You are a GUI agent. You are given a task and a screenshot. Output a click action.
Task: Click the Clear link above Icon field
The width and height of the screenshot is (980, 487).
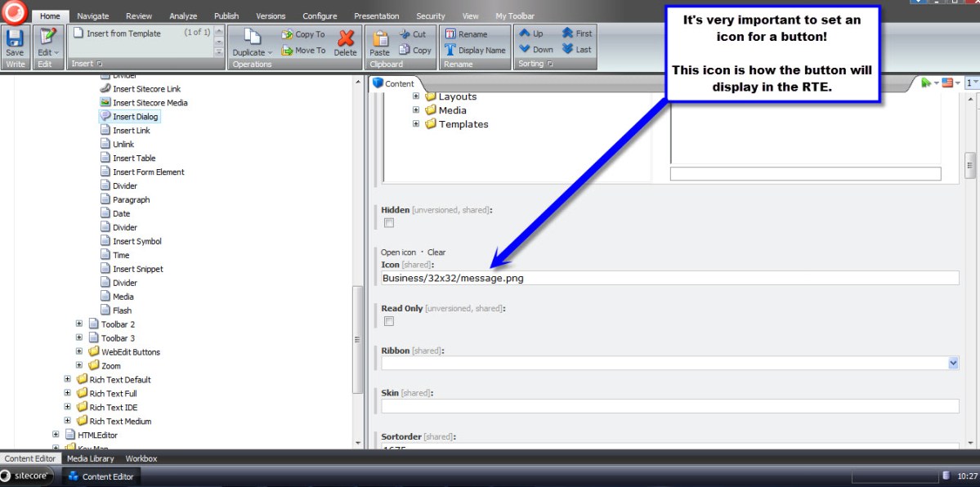[436, 252]
